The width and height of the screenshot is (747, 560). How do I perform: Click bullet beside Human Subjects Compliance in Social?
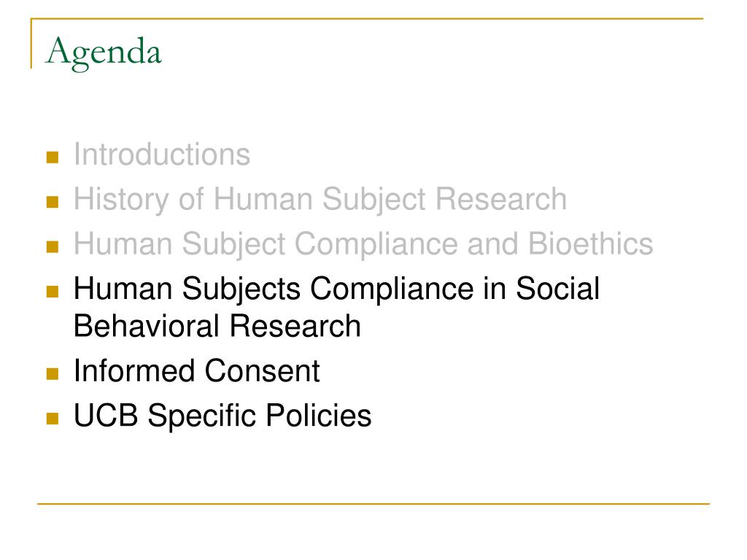point(53,292)
